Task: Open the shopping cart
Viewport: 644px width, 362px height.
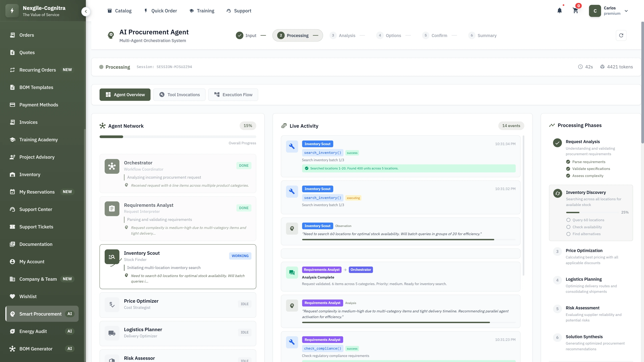Action: [576, 11]
